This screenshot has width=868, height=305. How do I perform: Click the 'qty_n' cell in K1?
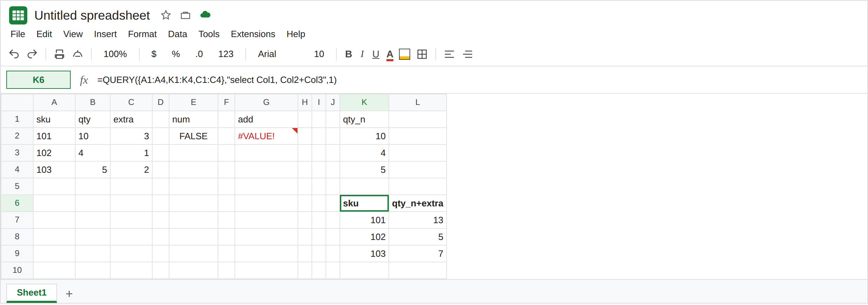pyautogui.click(x=364, y=119)
